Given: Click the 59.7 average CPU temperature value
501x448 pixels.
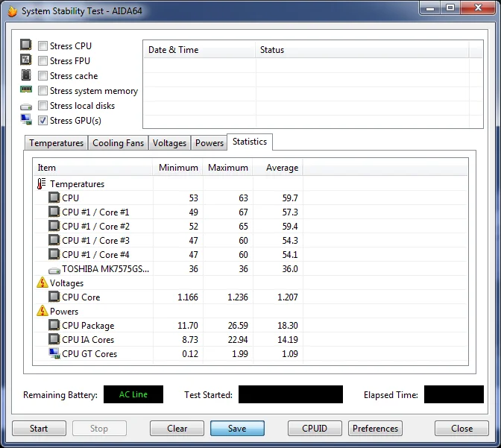Looking at the screenshot, I should click(x=290, y=198).
